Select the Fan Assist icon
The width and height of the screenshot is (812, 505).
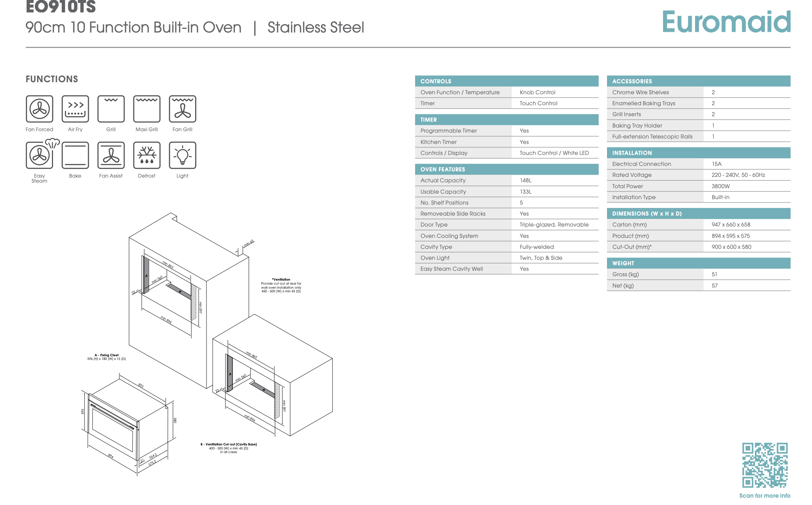111,155
